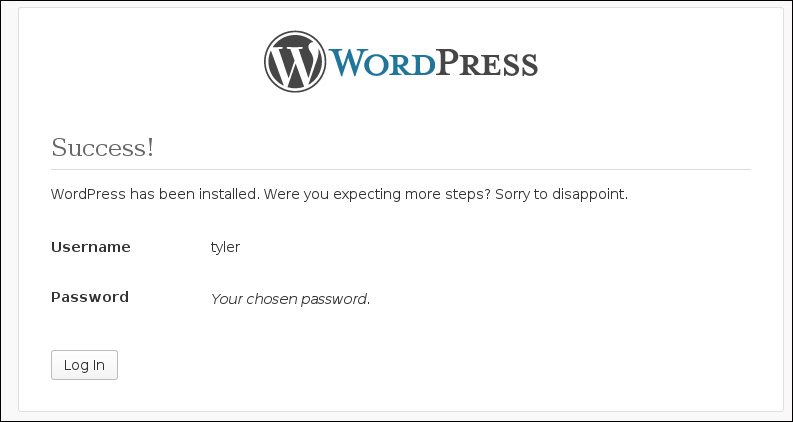The image size is (793, 422).
Task: Select the "Success!" heading
Action: coord(103,147)
